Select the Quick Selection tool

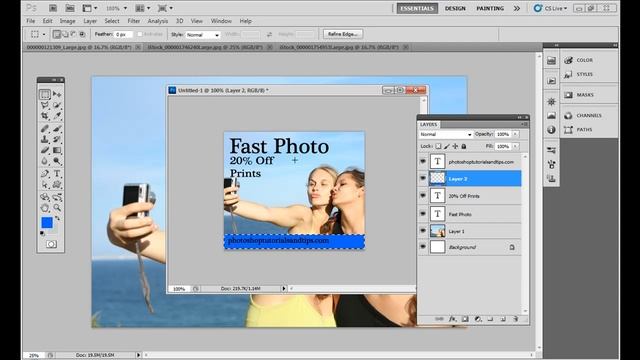click(57, 105)
